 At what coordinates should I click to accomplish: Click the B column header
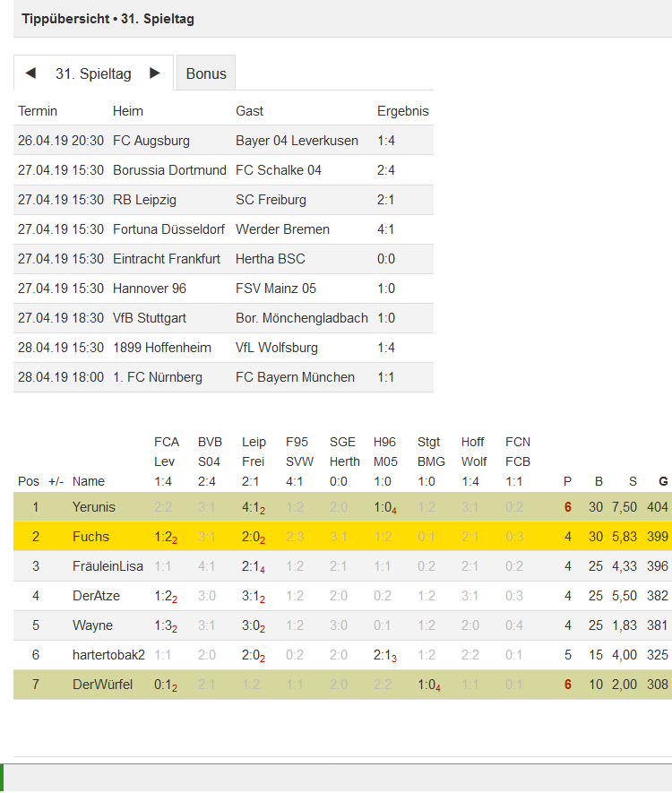(599, 481)
